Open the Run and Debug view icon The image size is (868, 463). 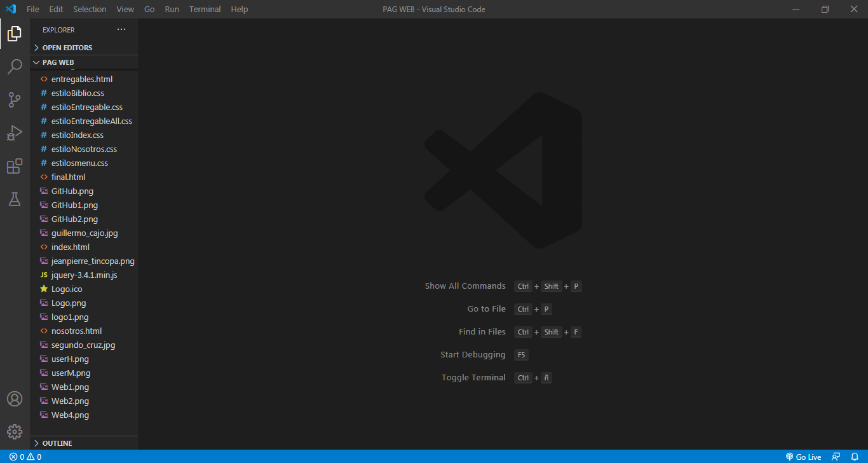coord(15,133)
